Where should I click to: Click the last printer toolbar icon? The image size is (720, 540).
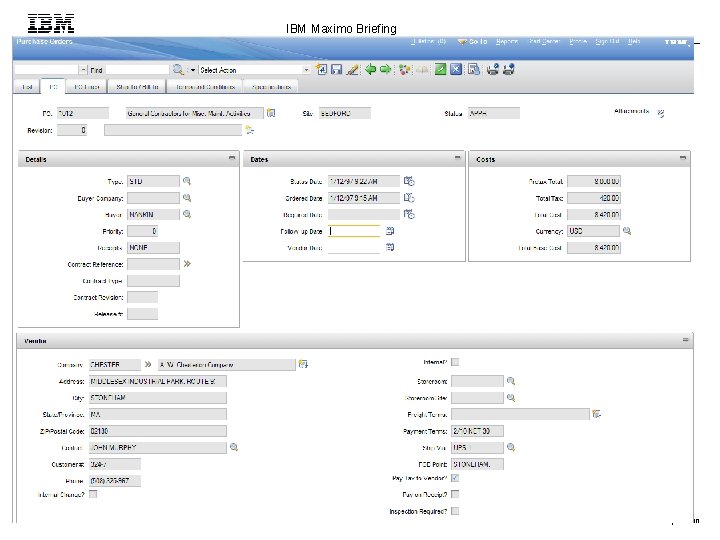pos(508,70)
